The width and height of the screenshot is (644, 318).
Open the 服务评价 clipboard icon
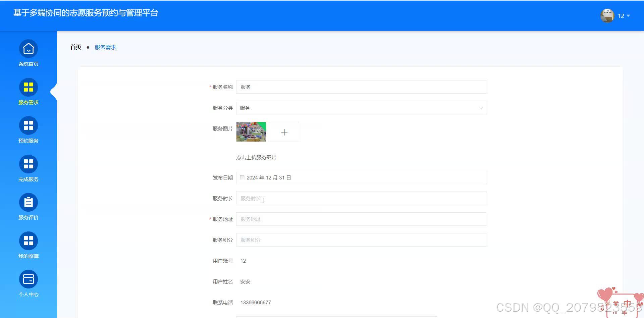coord(29,203)
